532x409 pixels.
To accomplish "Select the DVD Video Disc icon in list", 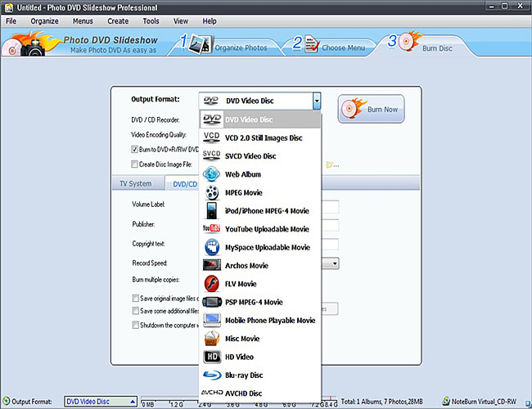I will [212, 119].
